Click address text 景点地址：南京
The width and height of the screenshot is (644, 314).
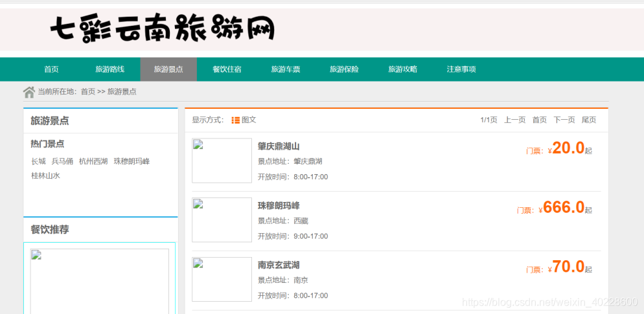283,281
